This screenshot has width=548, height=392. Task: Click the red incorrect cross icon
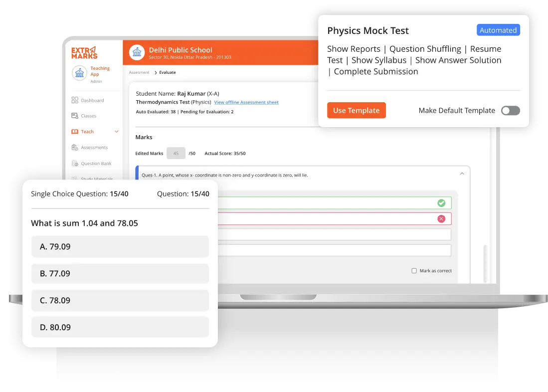pos(441,219)
